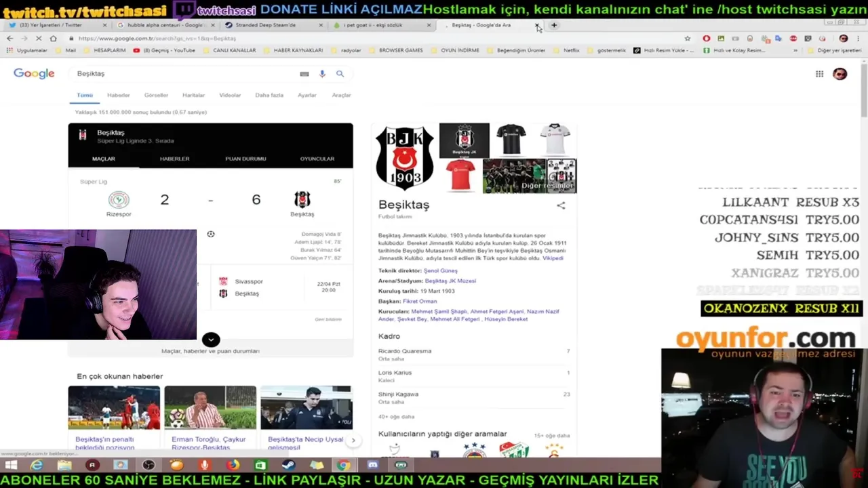
Task: Expand the match card with the down arrow
Action: pos(211,340)
